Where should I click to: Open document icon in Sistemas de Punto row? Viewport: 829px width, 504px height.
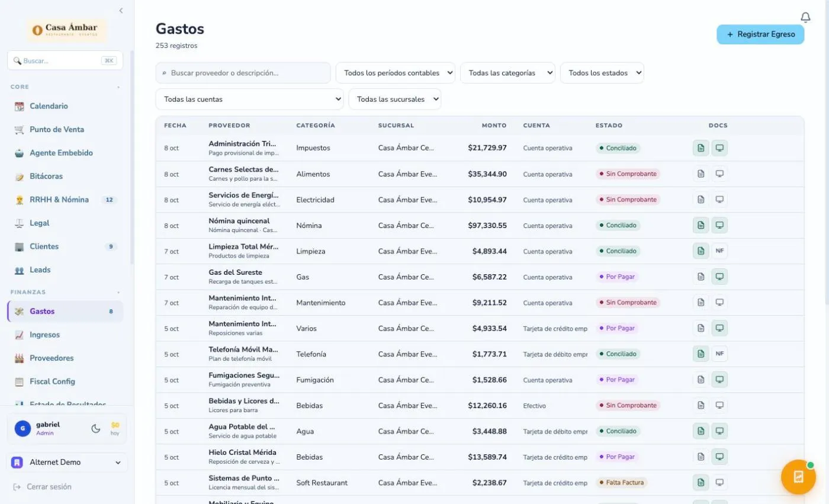[x=701, y=483]
